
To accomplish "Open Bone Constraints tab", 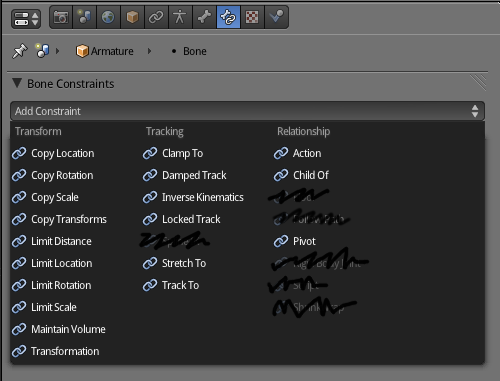I will coord(228,17).
